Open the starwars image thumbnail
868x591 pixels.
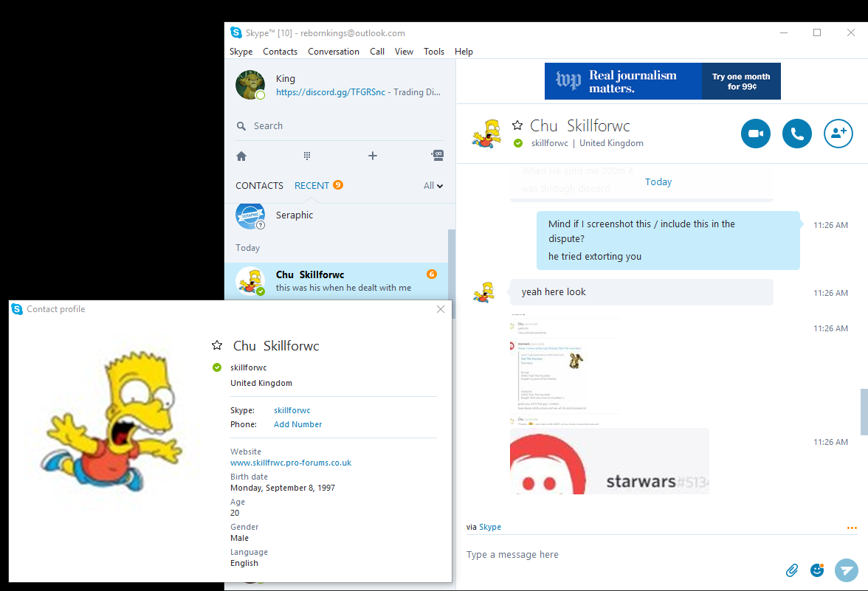(x=610, y=462)
